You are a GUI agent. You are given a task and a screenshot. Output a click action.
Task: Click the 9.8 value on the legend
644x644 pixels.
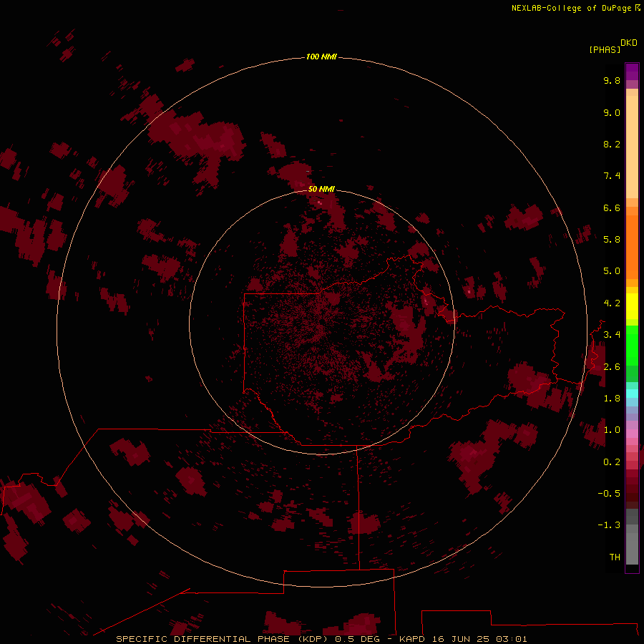[x=612, y=80]
